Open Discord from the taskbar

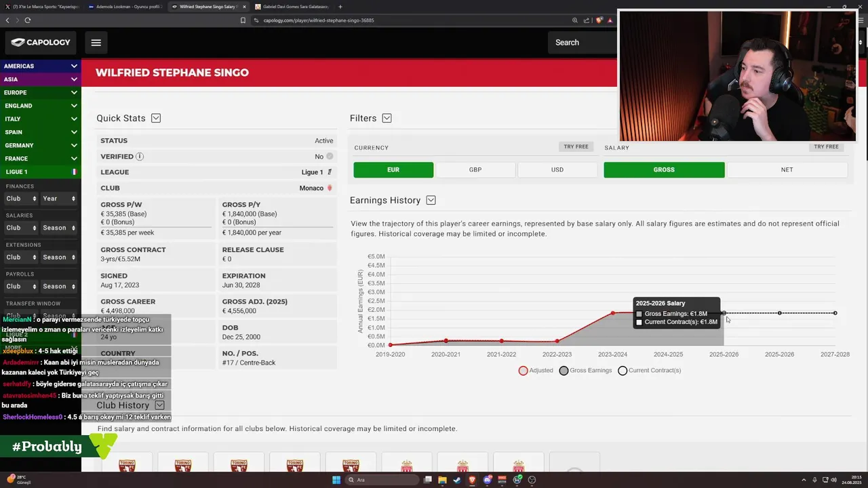[x=488, y=480]
